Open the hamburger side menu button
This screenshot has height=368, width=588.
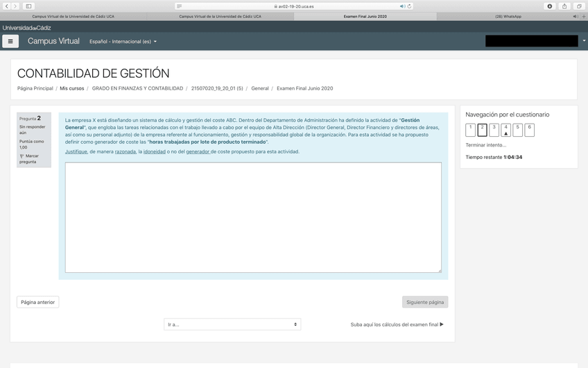[x=10, y=41]
